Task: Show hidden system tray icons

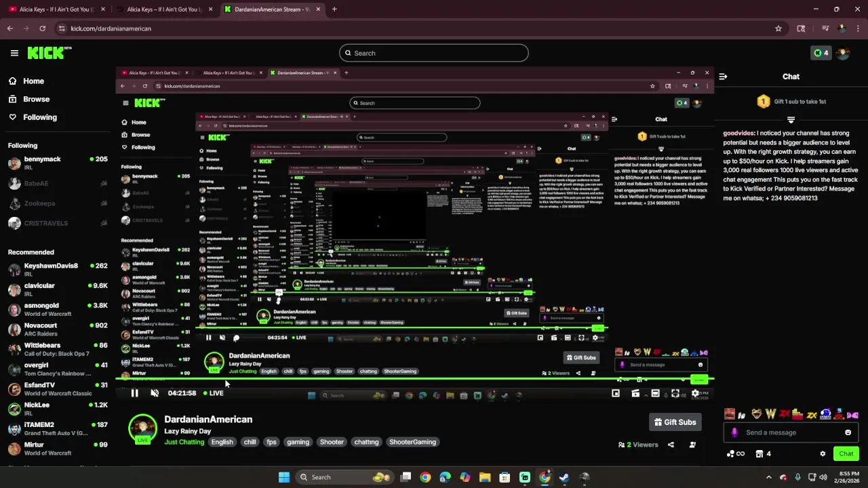Action: pos(768,477)
